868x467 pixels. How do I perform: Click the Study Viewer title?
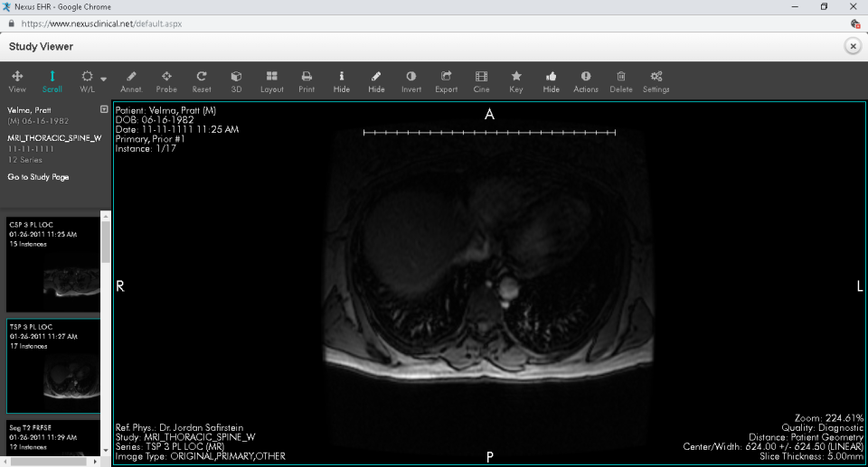pyautogui.click(x=41, y=46)
